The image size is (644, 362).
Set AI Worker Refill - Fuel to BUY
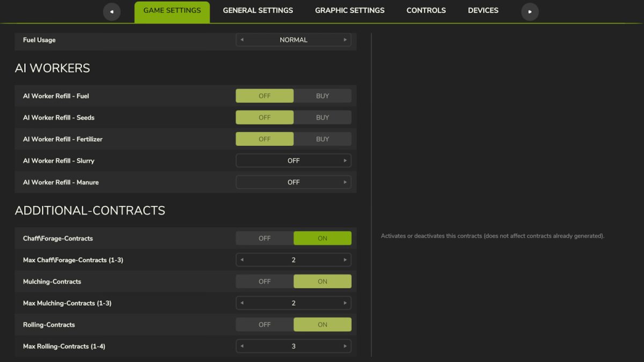click(x=323, y=95)
